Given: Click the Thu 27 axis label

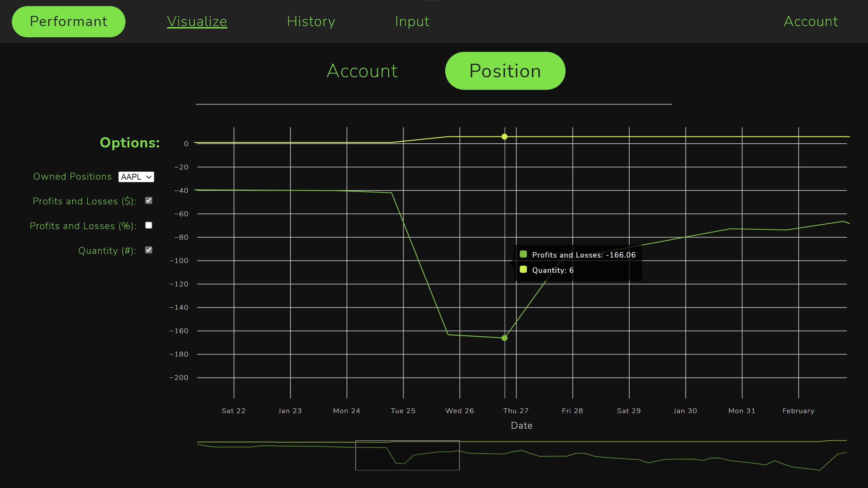Looking at the screenshot, I should pyautogui.click(x=516, y=411).
